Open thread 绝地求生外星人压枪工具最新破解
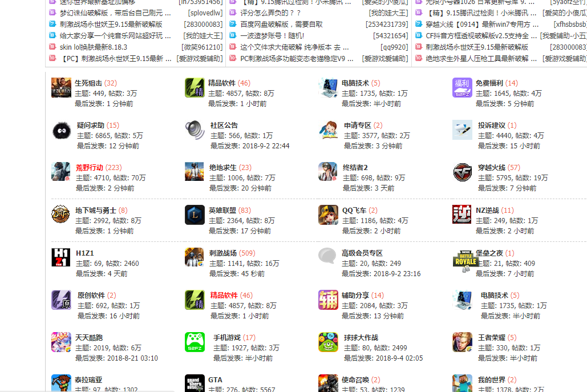 coord(481,59)
